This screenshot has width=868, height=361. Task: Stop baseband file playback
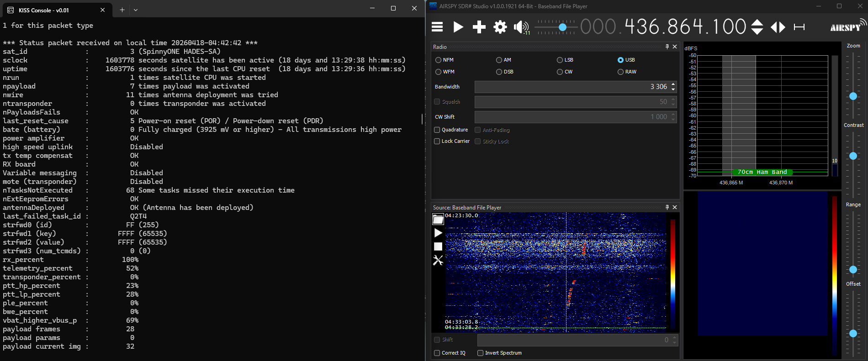point(438,246)
